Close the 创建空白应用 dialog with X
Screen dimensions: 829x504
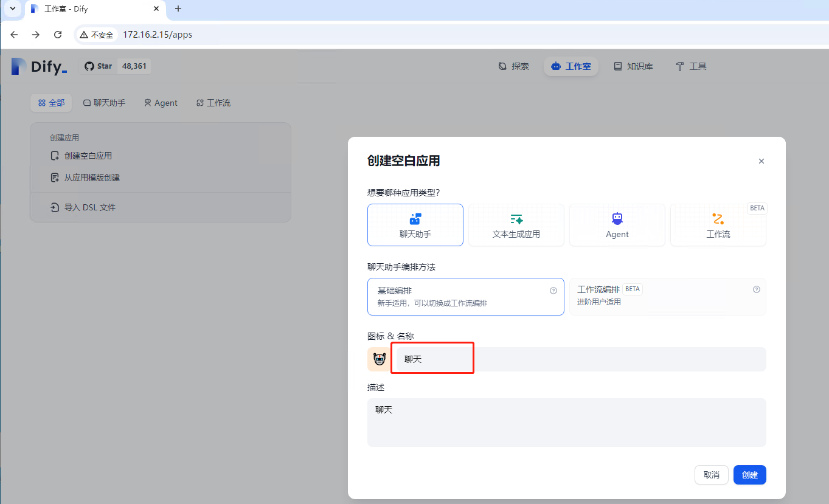coord(761,161)
